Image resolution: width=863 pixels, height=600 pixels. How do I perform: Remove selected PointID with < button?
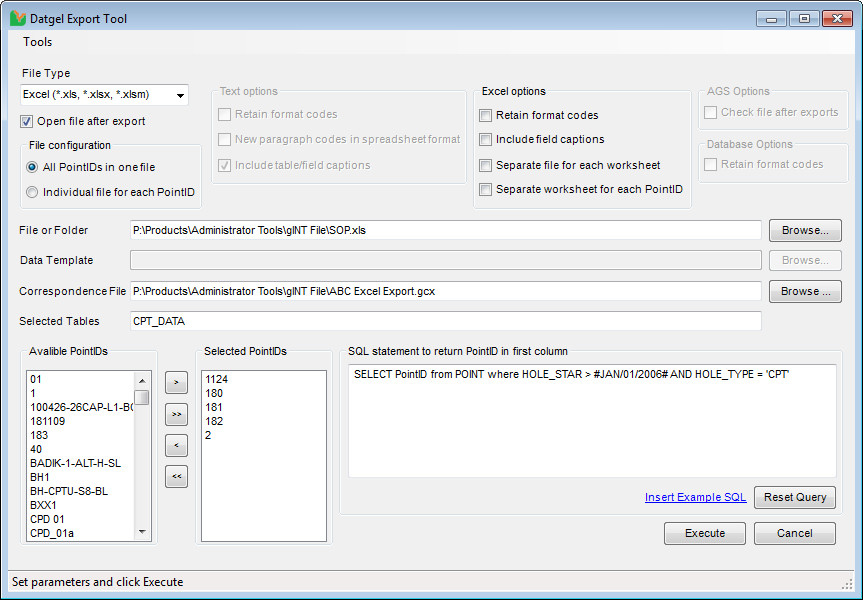pos(176,445)
